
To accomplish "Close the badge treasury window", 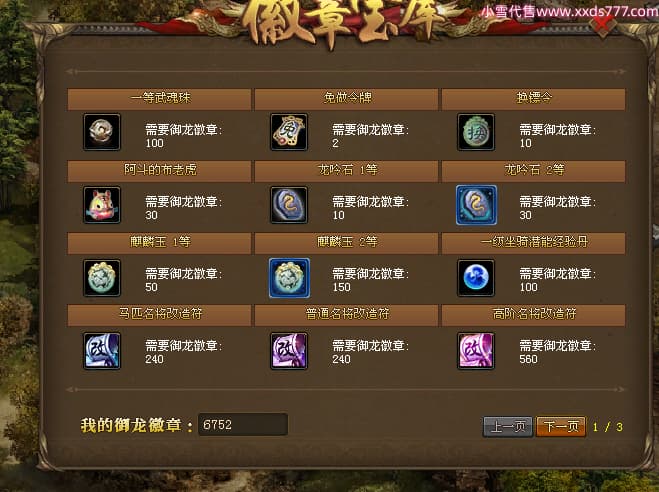I will 603,24.
